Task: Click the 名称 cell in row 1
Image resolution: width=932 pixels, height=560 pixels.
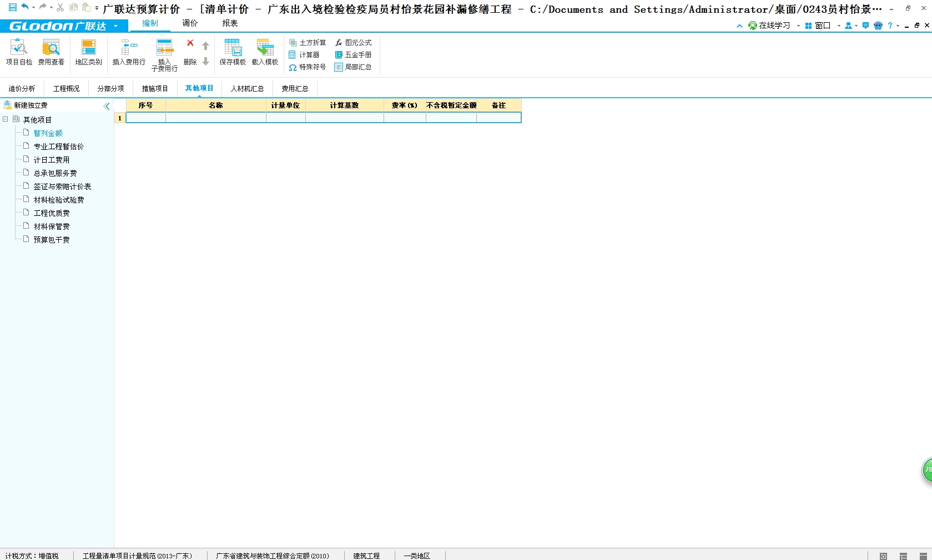Action: tap(216, 118)
